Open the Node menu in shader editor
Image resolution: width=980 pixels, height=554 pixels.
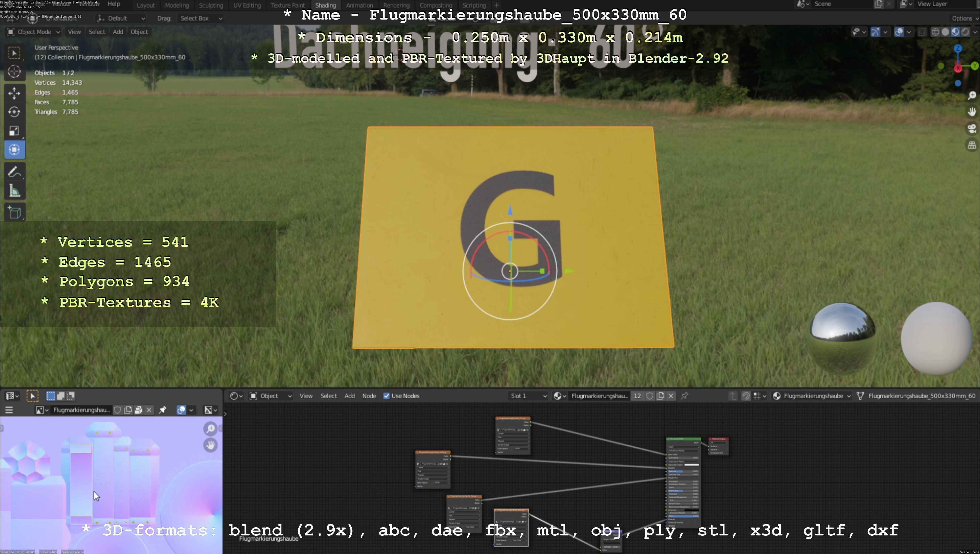[x=369, y=396]
